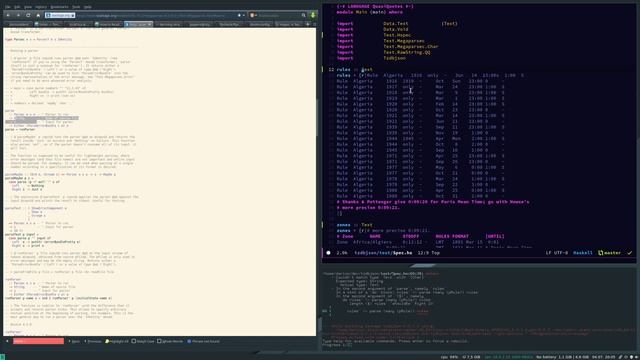640x360 pixels.
Task: Click 'LF UTF-8' encoding in the modeline
Action: (557, 253)
